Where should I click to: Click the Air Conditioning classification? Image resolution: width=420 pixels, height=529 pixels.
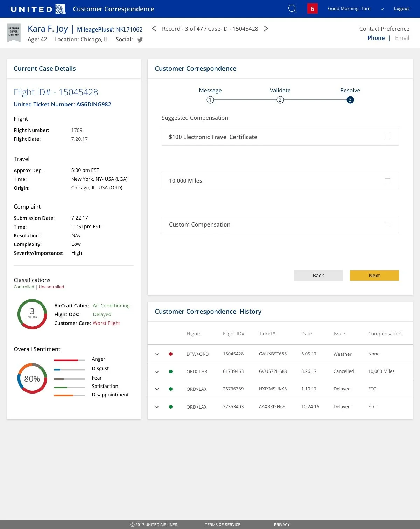pyautogui.click(x=111, y=306)
